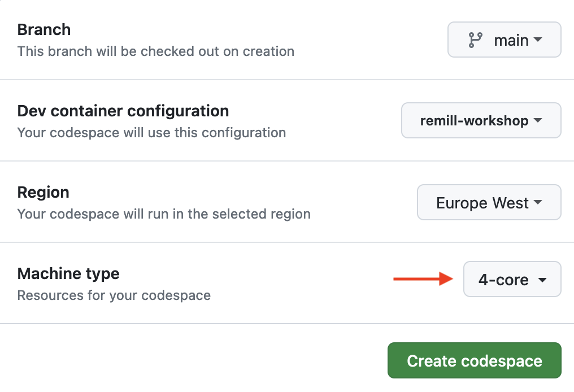Open the main branch dropdown
This screenshot has width=574, height=392.
[x=504, y=40]
